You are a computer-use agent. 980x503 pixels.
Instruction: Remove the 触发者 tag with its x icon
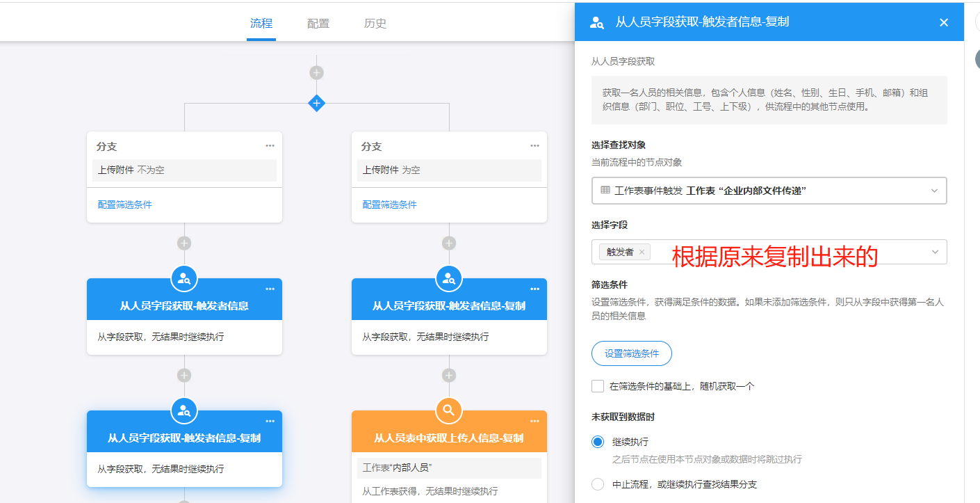point(642,252)
